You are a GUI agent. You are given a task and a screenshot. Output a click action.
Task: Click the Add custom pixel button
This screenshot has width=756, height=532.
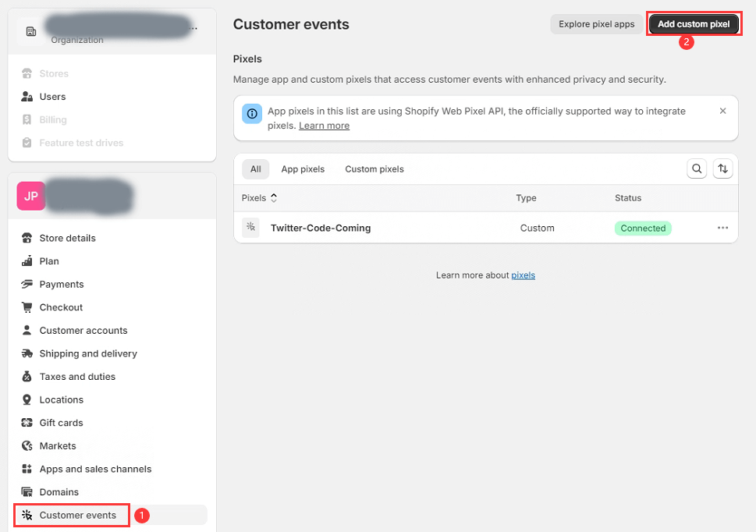coord(694,24)
